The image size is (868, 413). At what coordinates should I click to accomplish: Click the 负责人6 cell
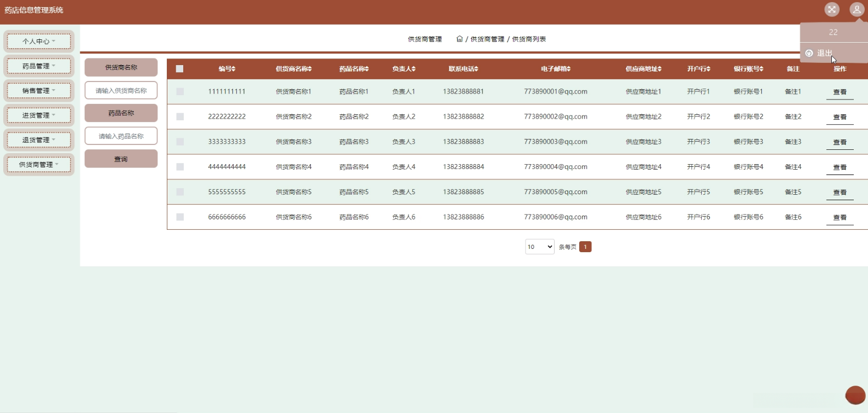point(404,218)
